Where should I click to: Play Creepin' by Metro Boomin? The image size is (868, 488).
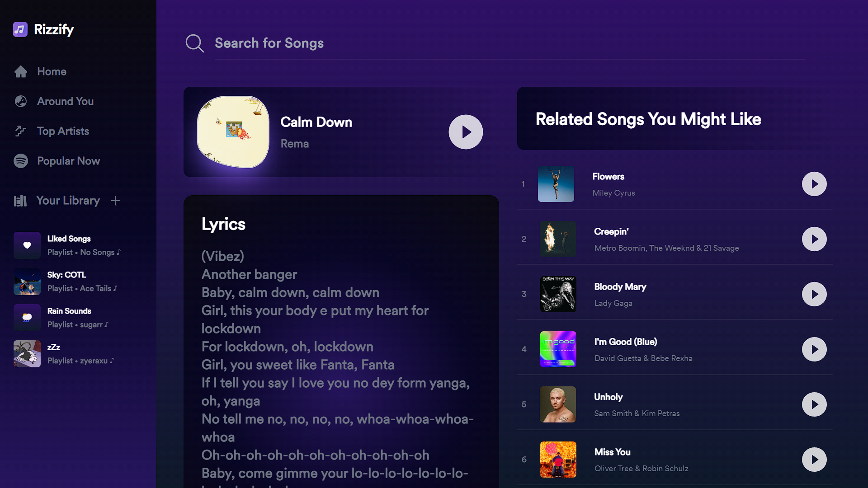[x=814, y=239]
